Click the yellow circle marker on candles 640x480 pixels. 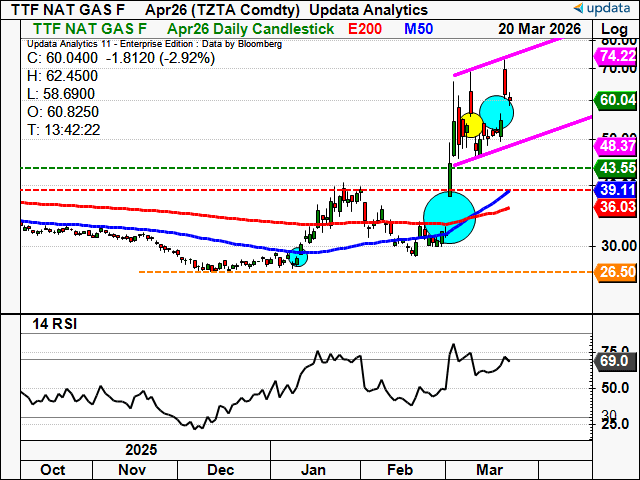(470, 126)
